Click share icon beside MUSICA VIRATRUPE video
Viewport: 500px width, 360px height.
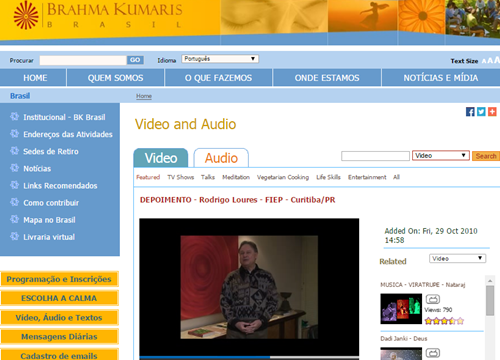click(433, 299)
